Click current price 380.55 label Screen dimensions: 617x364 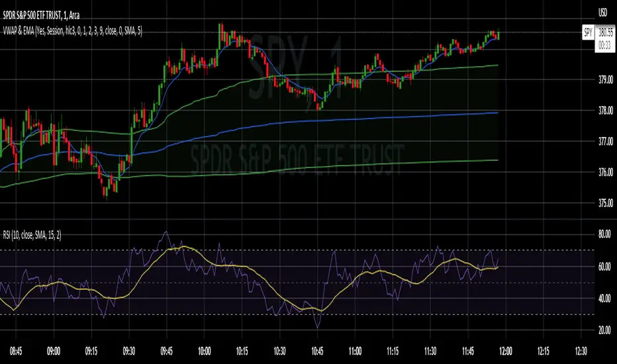pos(605,32)
